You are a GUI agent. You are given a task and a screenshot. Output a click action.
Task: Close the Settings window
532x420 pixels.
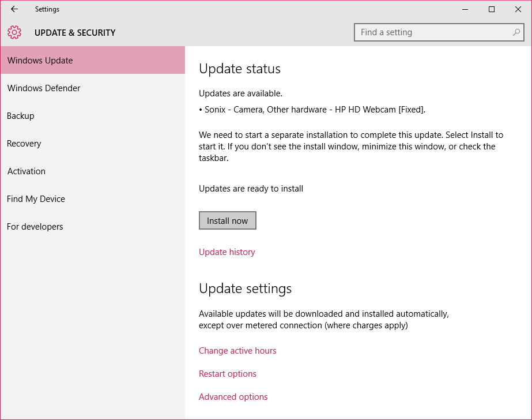pyautogui.click(x=518, y=9)
